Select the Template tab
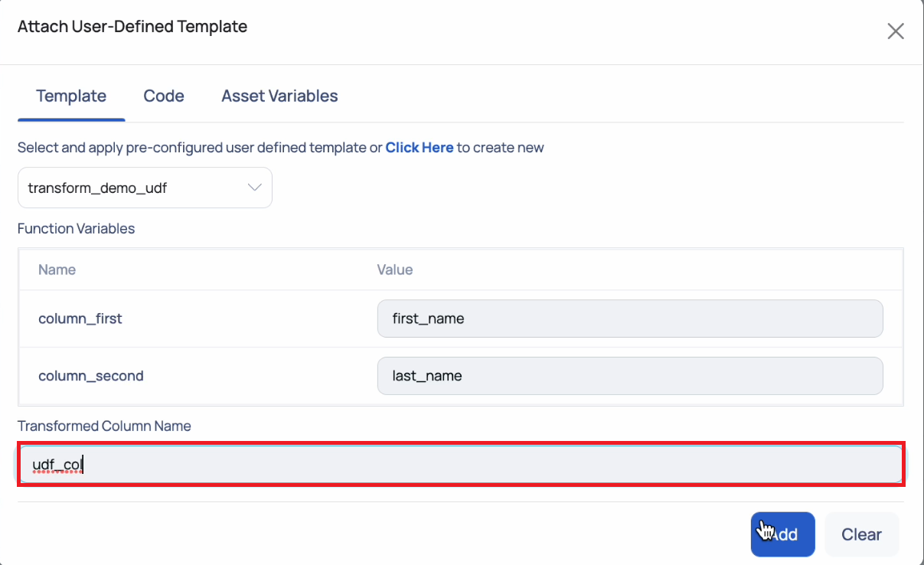 coord(71,96)
